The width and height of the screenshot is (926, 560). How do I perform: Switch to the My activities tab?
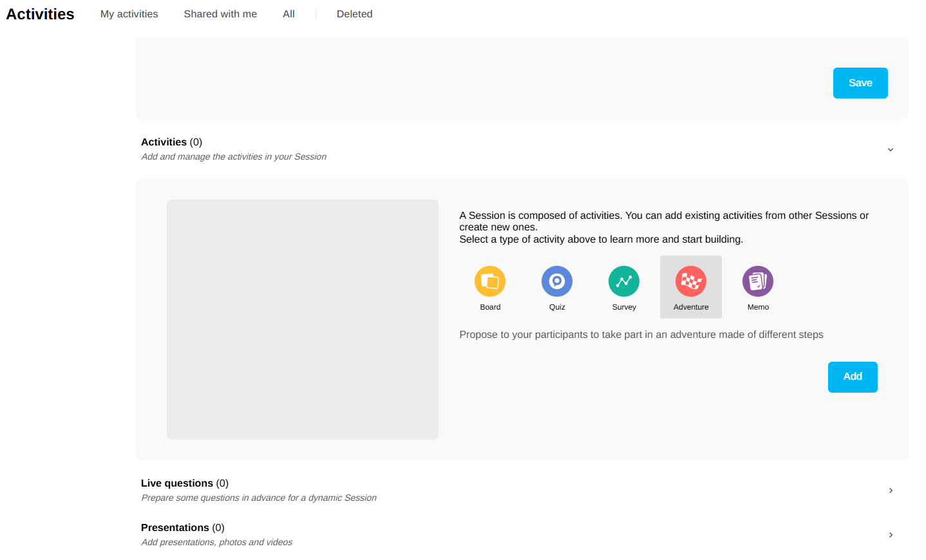point(129,14)
